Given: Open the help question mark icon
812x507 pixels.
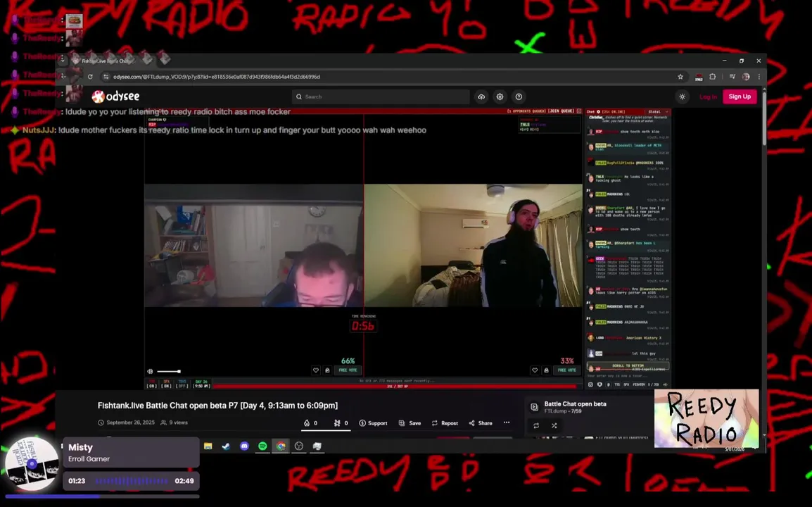Looking at the screenshot, I should (519, 97).
